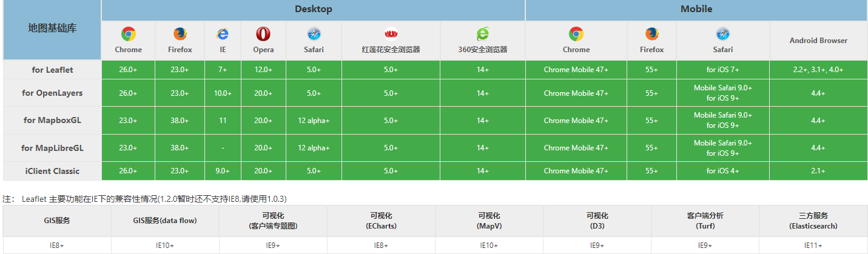Click the Android Browser column header

tap(818, 41)
